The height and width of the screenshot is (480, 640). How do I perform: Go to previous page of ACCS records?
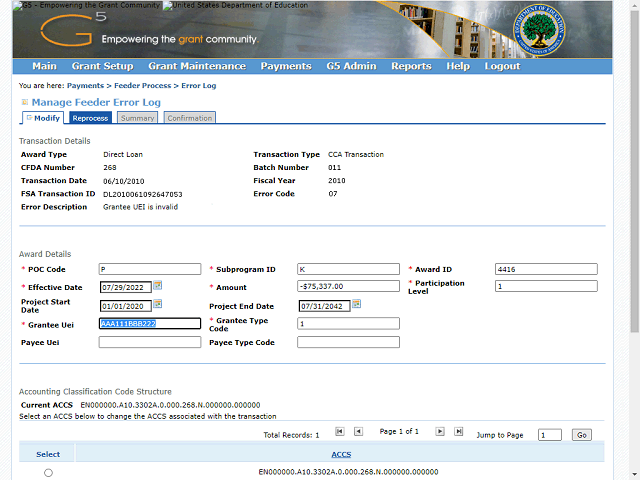[x=360, y=431]
